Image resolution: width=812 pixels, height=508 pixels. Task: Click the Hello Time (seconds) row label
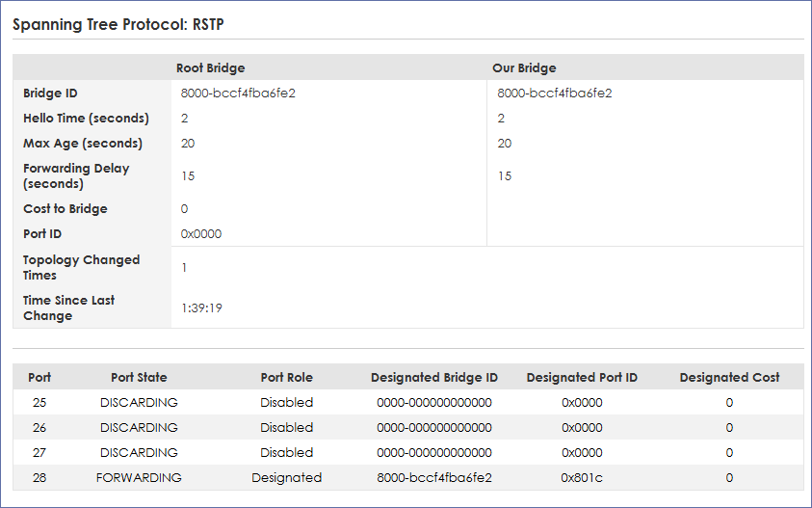(x=86, y=119)
